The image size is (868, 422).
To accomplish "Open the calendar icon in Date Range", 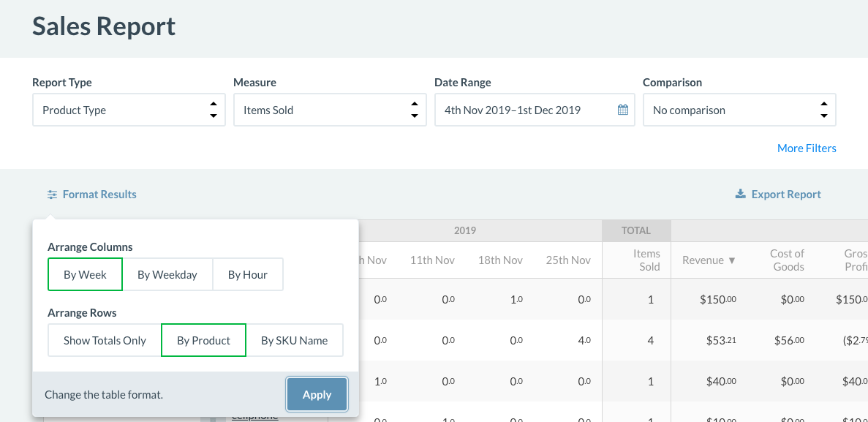I will pyautogui.click(x=623, y=110).
